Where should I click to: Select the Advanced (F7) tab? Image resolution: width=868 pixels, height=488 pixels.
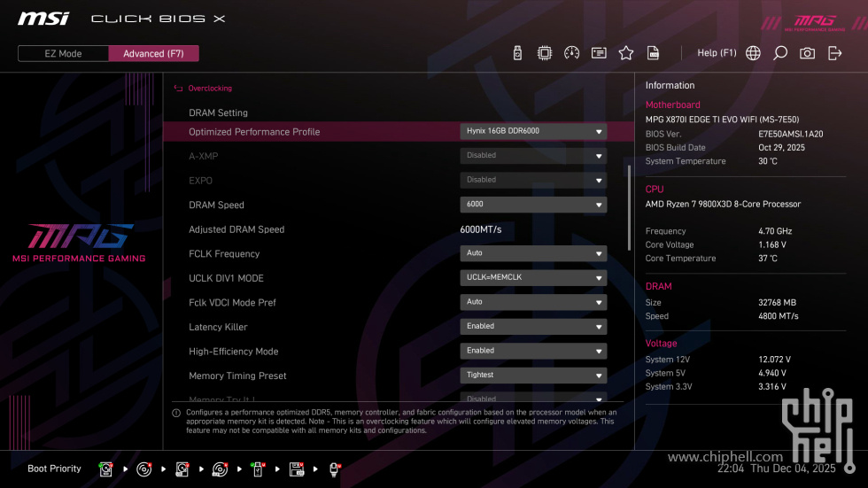[153, 53]
